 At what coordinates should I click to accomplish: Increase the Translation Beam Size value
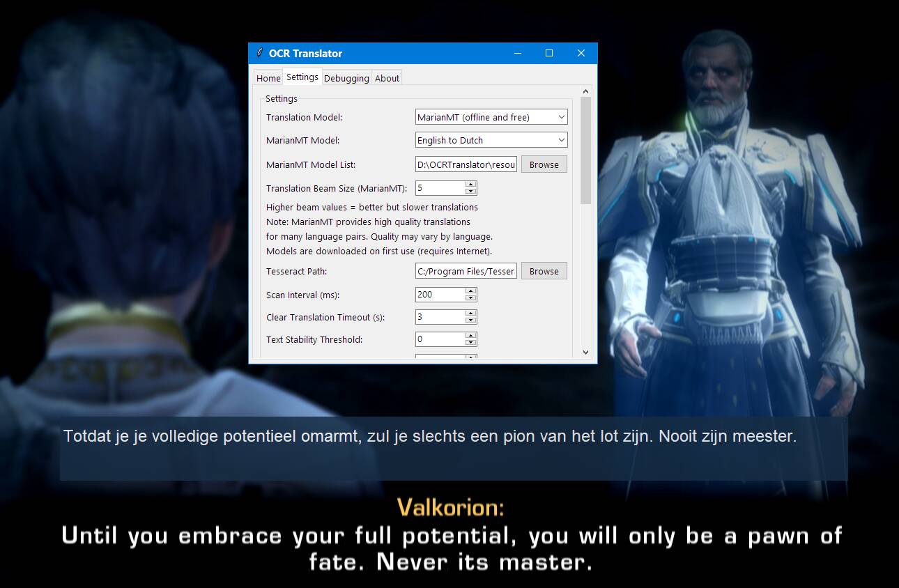470,185
